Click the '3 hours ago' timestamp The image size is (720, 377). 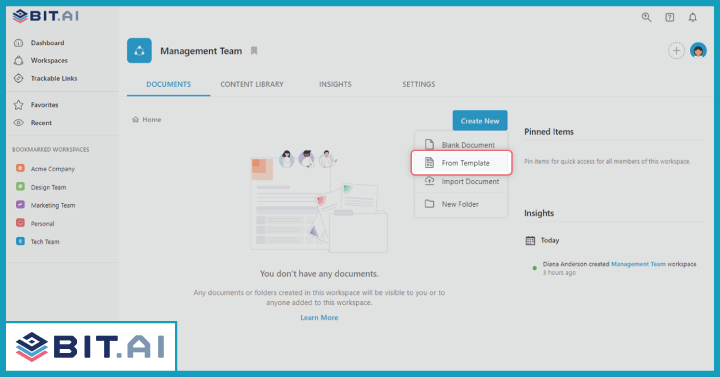pos(559,273)
